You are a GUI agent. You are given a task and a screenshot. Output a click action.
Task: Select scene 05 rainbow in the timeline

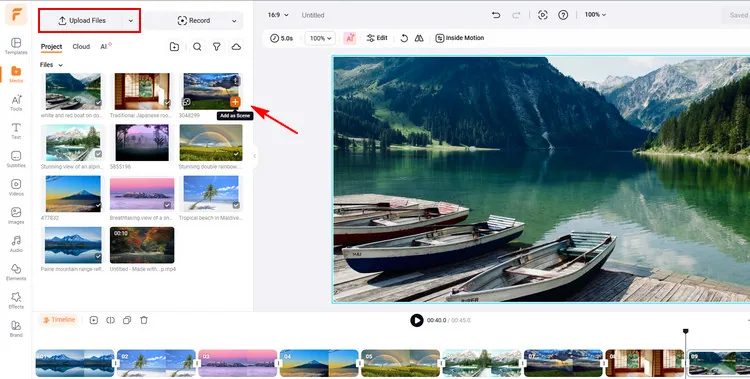pyautogui.click(x=400, y=363)
